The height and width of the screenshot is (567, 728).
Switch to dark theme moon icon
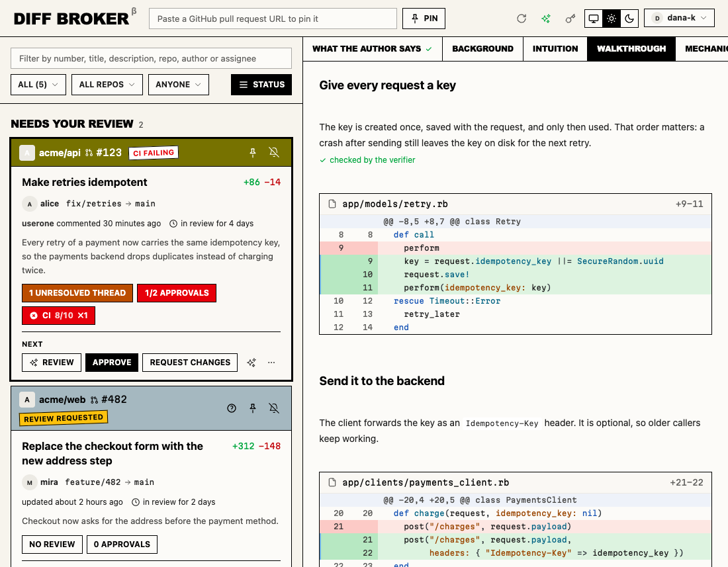[x=629, y=19]
